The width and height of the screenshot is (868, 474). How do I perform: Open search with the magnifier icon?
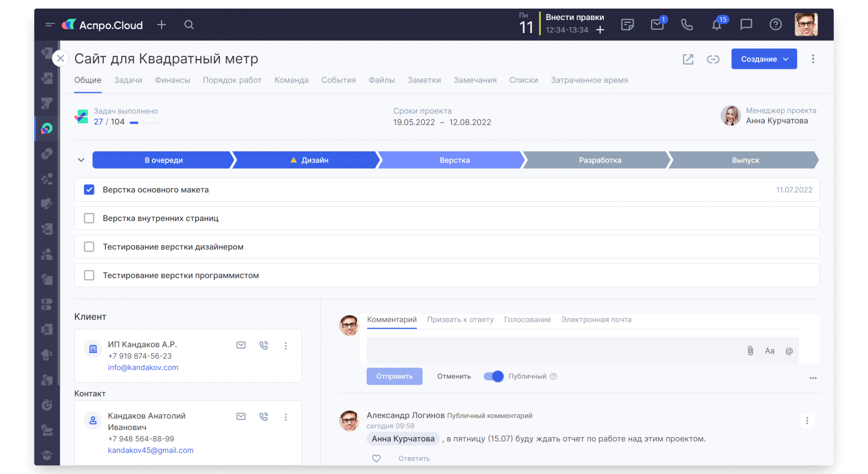coord(189,25)
